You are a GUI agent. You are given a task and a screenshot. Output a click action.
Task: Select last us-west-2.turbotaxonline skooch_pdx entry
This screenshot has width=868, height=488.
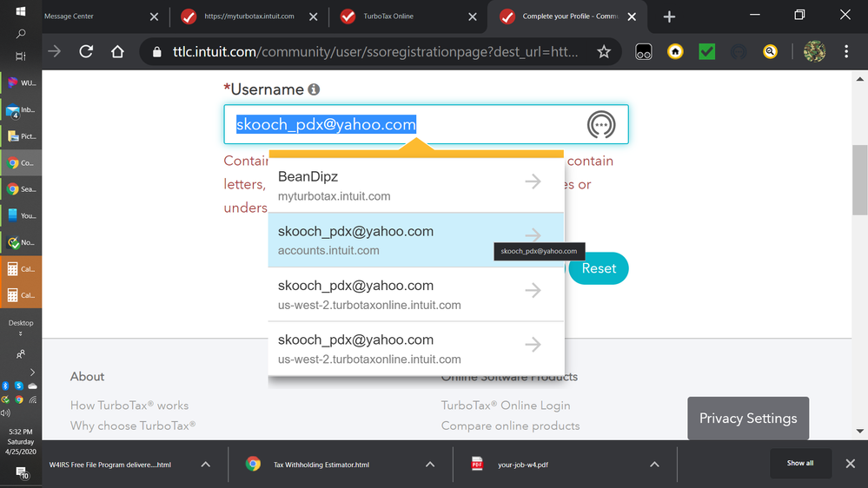coord(416,348)
